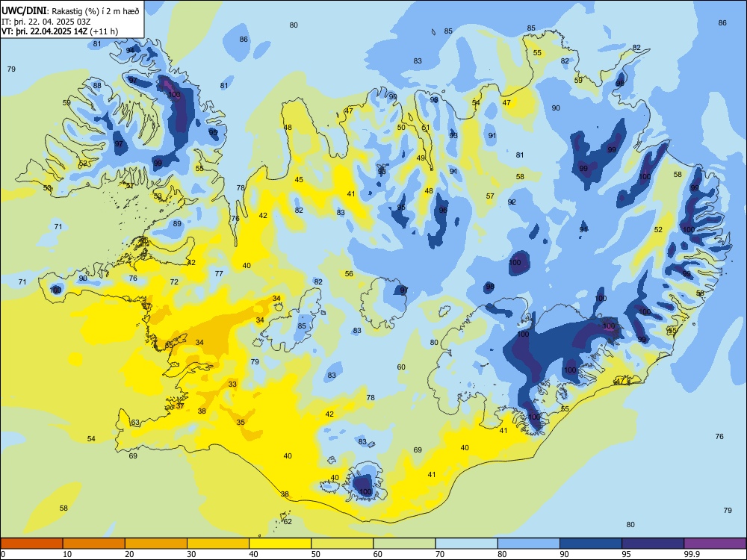Click the 10–20% orange legend swatch
Screen dimensions: 747x560
click(94, 544)
